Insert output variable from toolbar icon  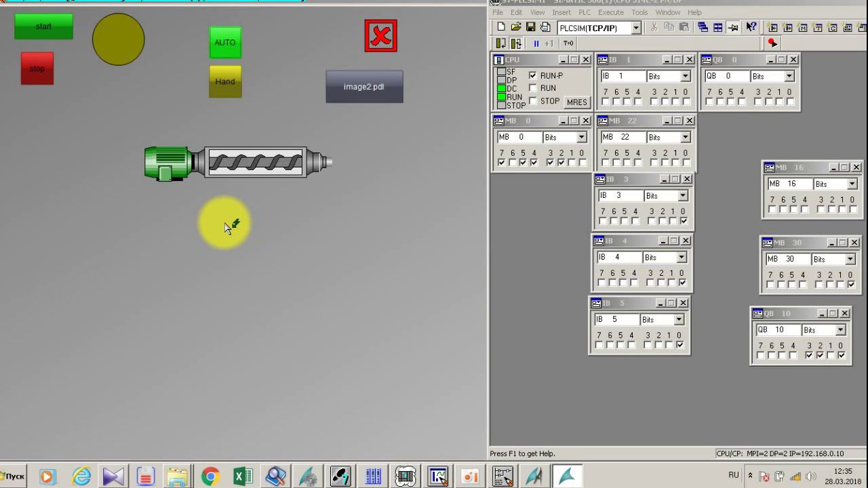[787, 27]
